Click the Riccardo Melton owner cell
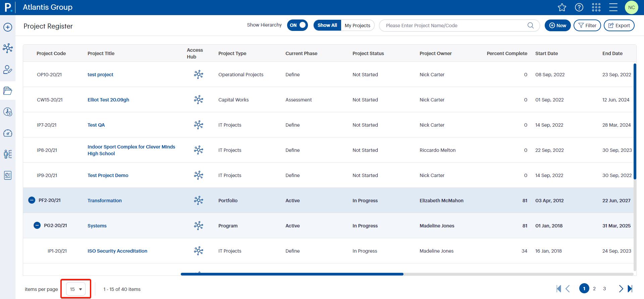Image resolution: width=644 pixels, height=299 pixels. (x=437, y=150)
